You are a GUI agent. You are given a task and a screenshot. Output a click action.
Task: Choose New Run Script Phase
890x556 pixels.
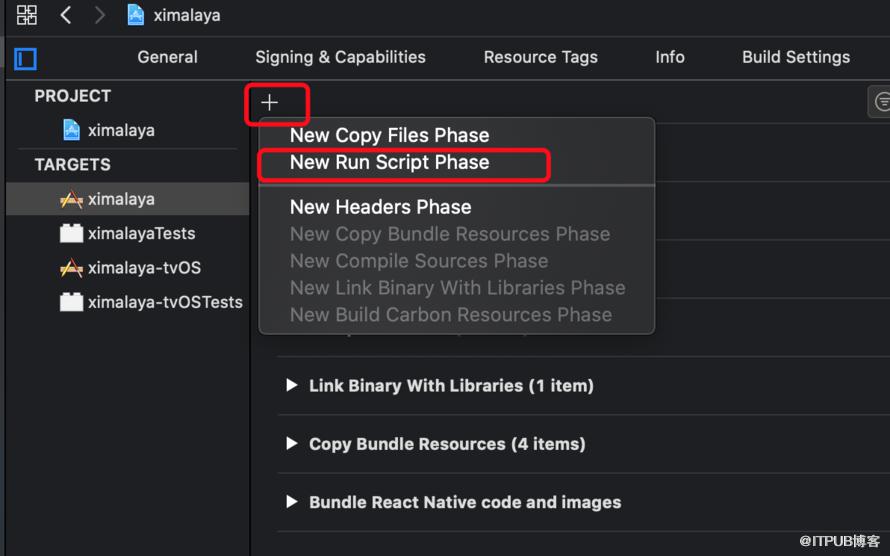(389, 162)
